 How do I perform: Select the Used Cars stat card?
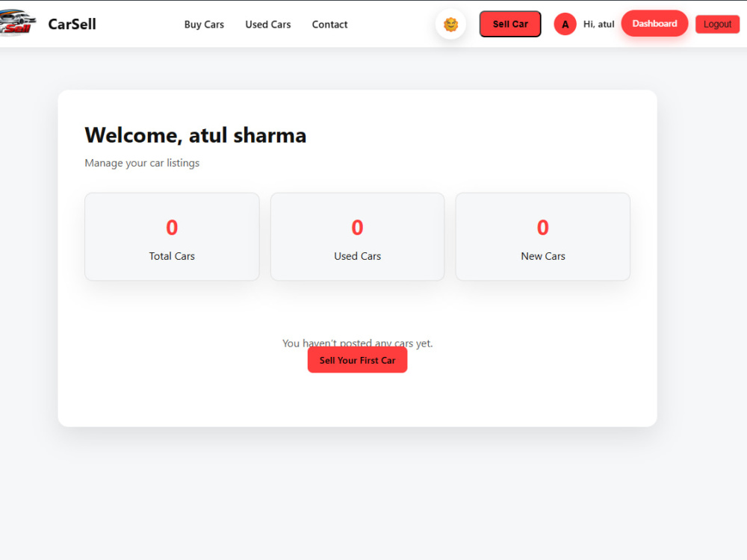point(357,237)
